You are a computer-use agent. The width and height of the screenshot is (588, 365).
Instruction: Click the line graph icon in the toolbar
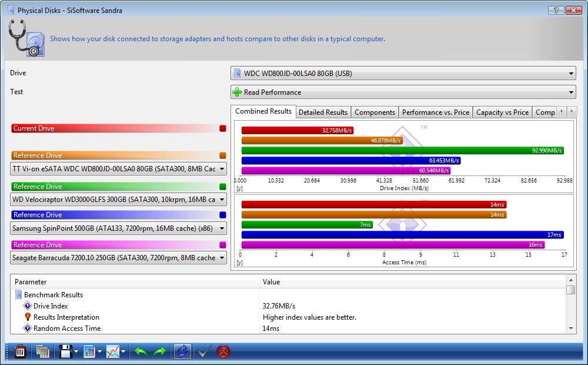pos(112,352)
